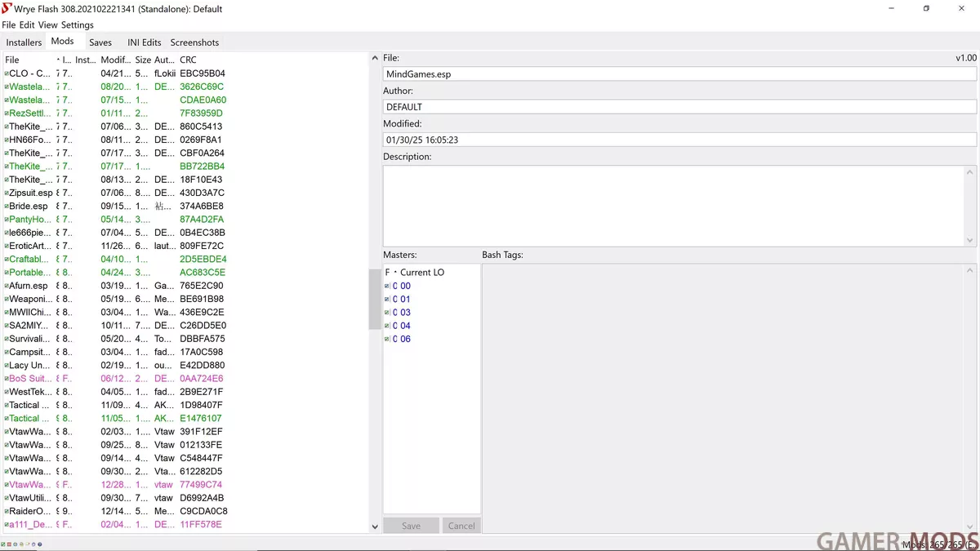The image size is (980, 551).
Task: Switch to the INI Edits tab
Action: pos(145,42)
